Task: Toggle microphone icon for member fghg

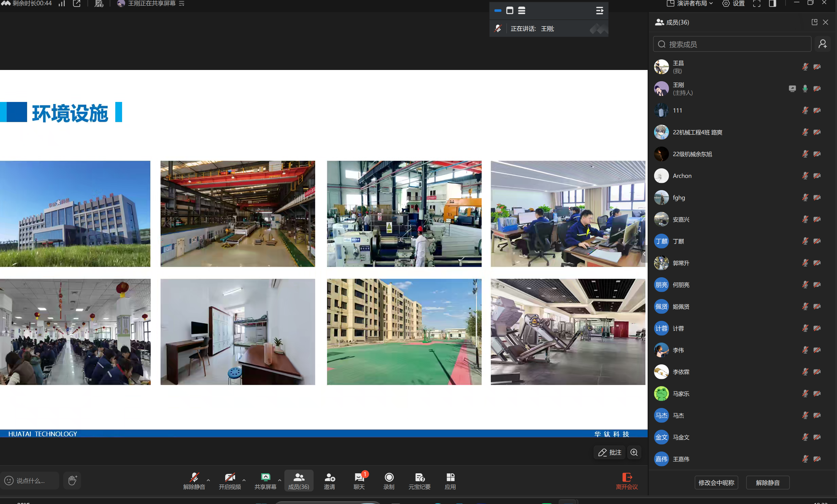Action: (x=805, y=198)
